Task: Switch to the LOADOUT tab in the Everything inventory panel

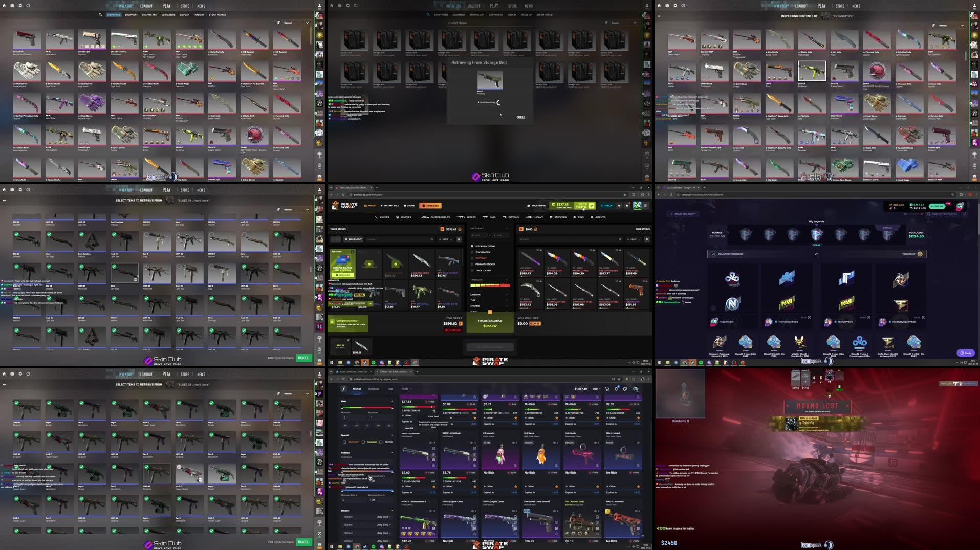Action: [146, 6]
